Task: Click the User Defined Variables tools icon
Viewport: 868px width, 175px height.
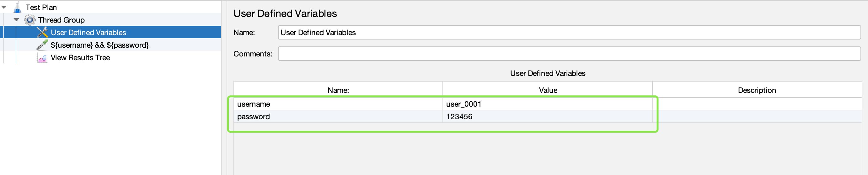Action: click(x=42, y=32)
